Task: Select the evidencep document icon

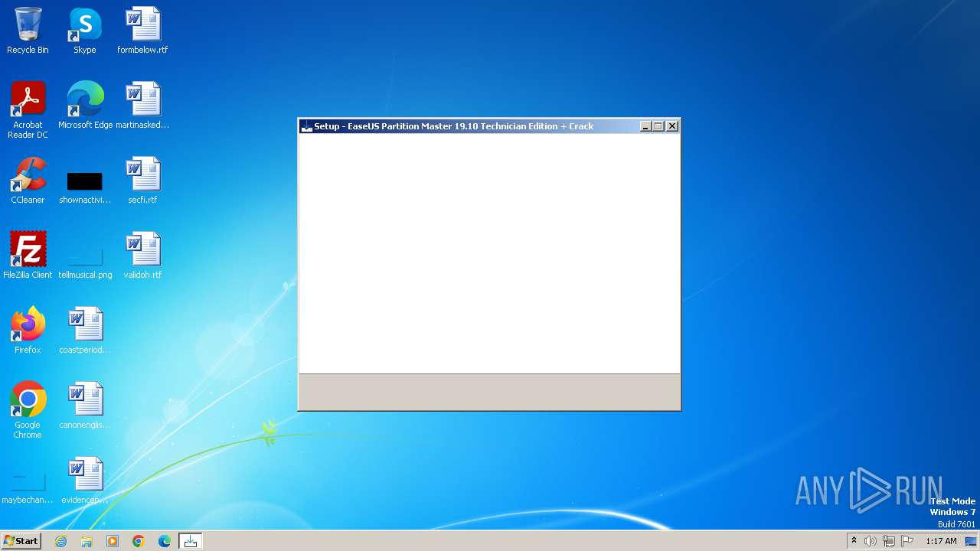Action: click(85, 481)
